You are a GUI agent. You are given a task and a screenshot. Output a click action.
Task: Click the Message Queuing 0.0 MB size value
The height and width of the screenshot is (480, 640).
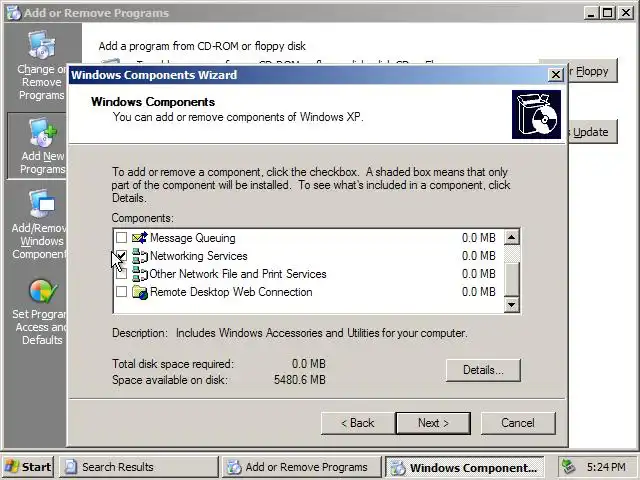[x=478, y=238]
